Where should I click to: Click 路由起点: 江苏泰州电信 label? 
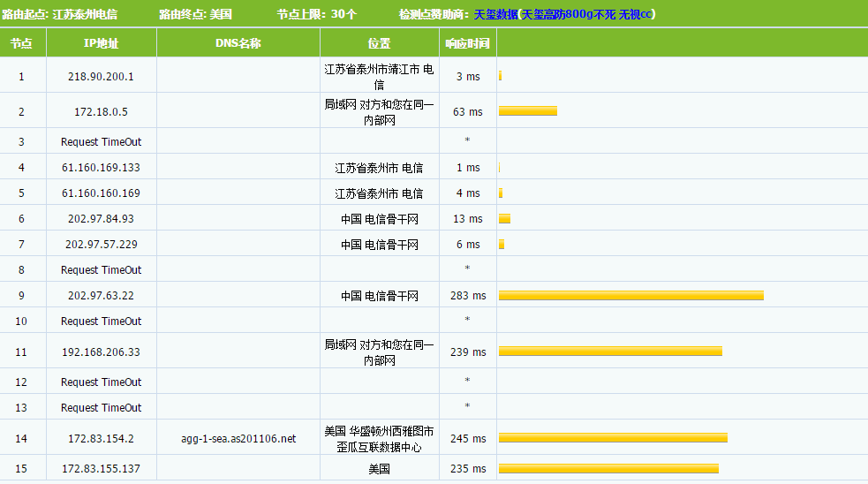(x=60, y=14)
